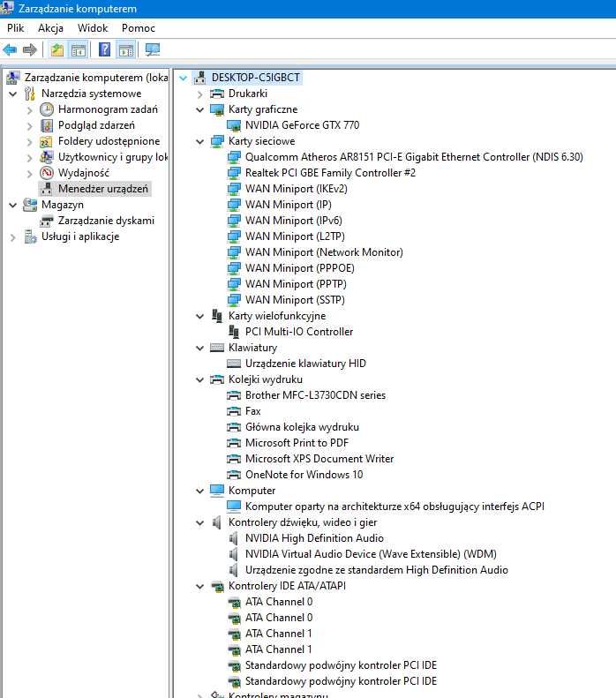This screenshot has width=616, height=698.
Task: Collapse the Narzędzia systemowe node
Action: [x=13, y=94]
